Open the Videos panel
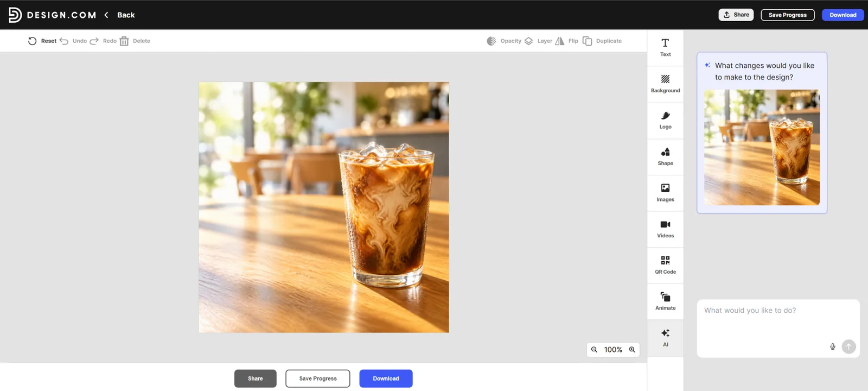This screenshot has height=391, width=868. point(665,229)
